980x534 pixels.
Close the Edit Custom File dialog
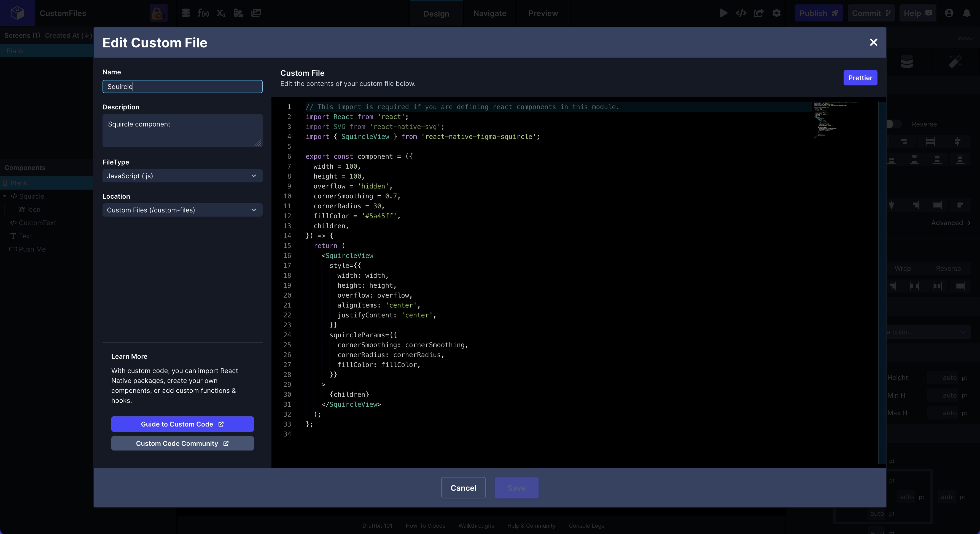873,42
